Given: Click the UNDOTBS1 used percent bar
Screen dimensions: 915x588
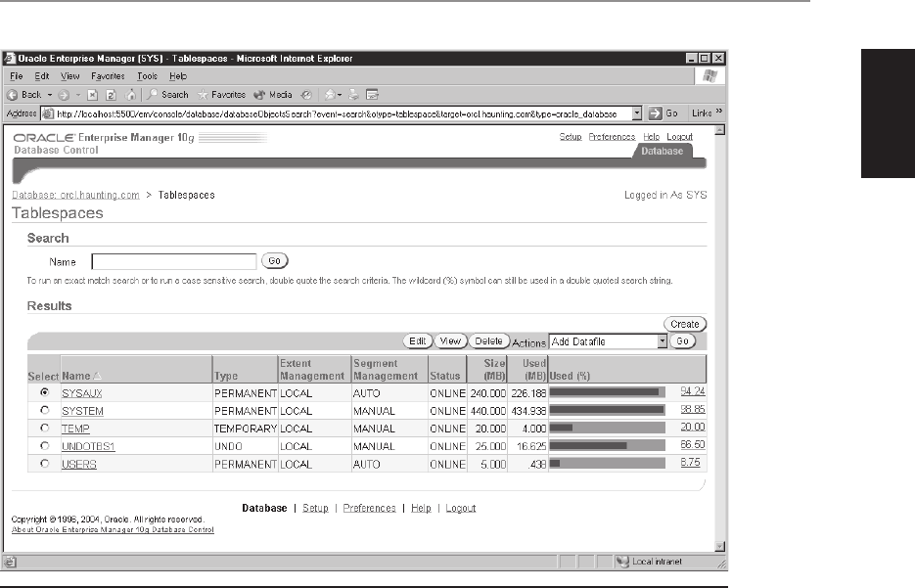Looking at the screenshot, I should 608,446.
